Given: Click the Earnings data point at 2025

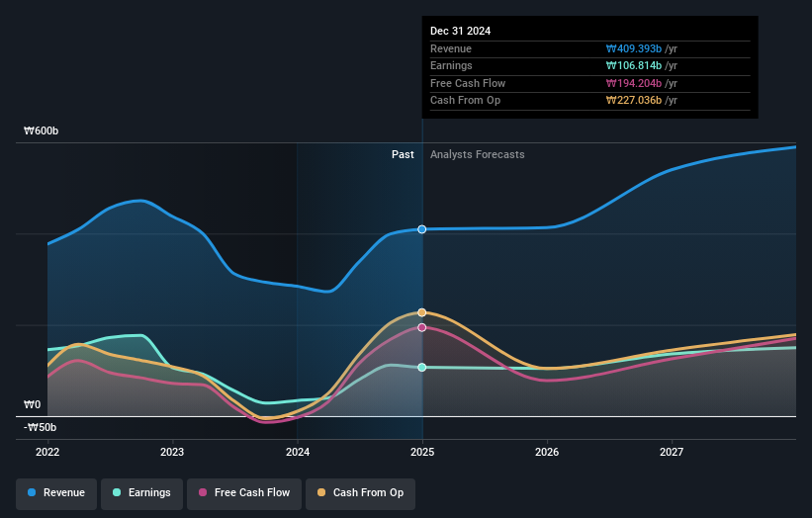Looking at the screenshot, I should click(422, 368).
